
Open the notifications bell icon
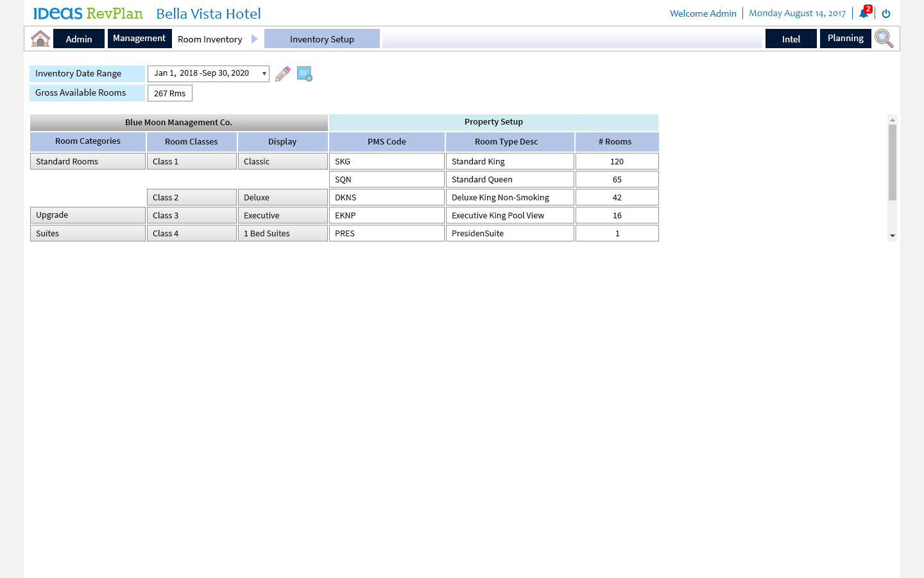pos(864,13)
